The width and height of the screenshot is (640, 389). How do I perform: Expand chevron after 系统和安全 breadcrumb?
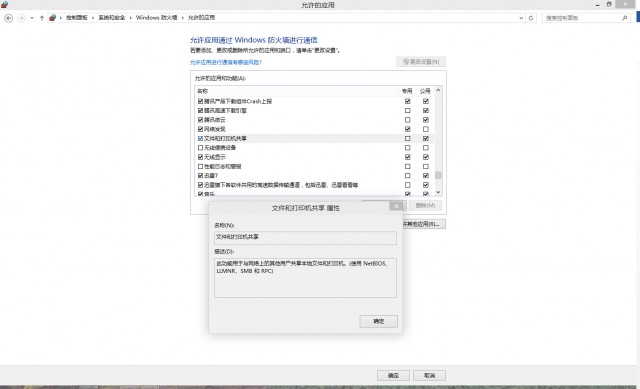click(131, 18)
